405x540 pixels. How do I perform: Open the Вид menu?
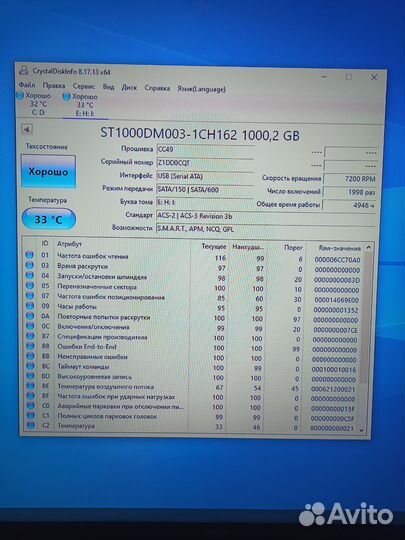[108, 86]
